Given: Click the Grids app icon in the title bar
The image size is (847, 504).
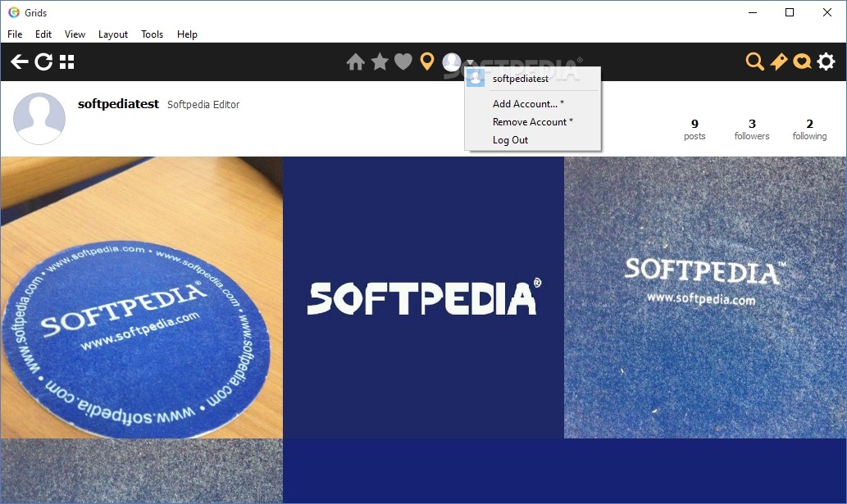Looking at the screenshot, I should click(x=13, y=12).
